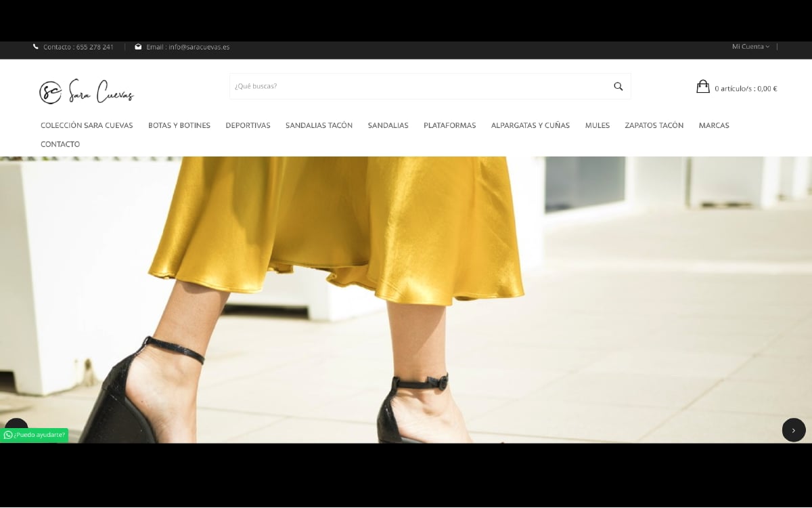Click the search magnifier icon
This screenshot has height=508, width=812.
618,87
